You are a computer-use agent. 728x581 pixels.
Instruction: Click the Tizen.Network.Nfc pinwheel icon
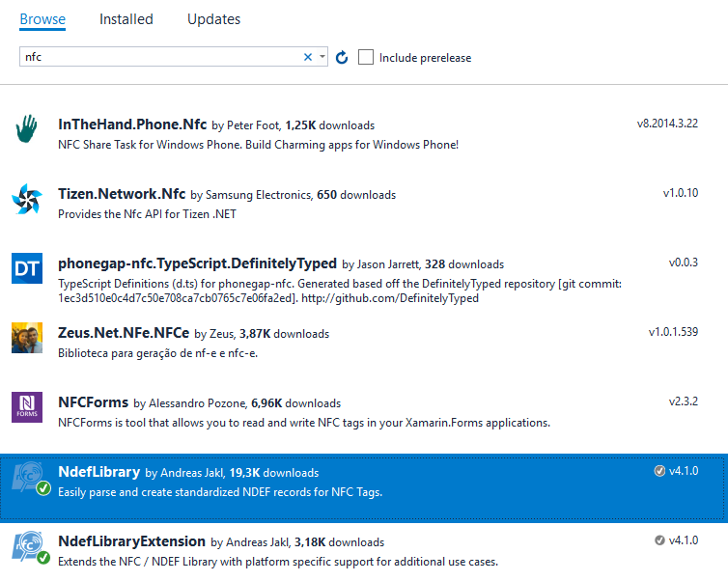[27, 199]
